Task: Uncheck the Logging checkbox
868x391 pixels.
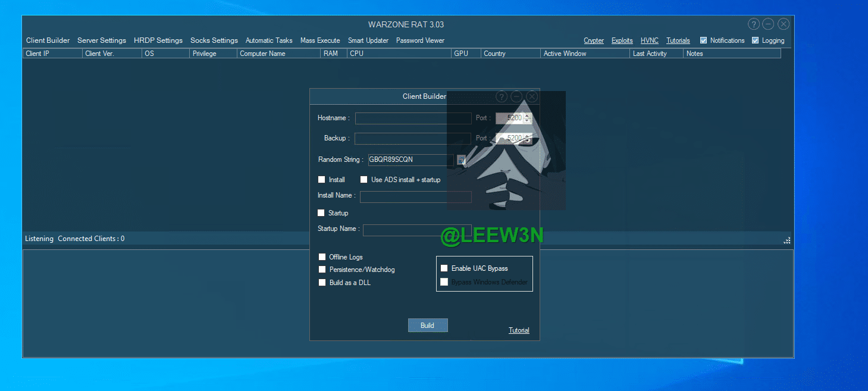Action: [756, 40]
